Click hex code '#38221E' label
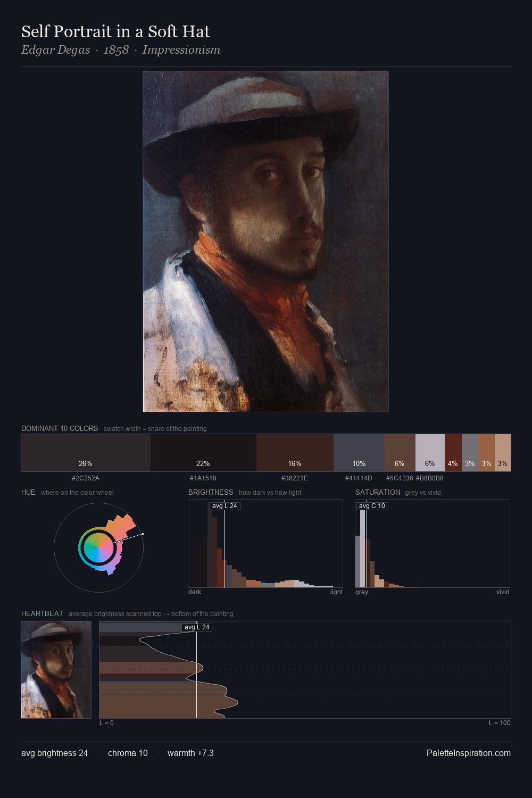Viewport: 532px width, 798px height. pyautogui.click(x=295, y=478)
